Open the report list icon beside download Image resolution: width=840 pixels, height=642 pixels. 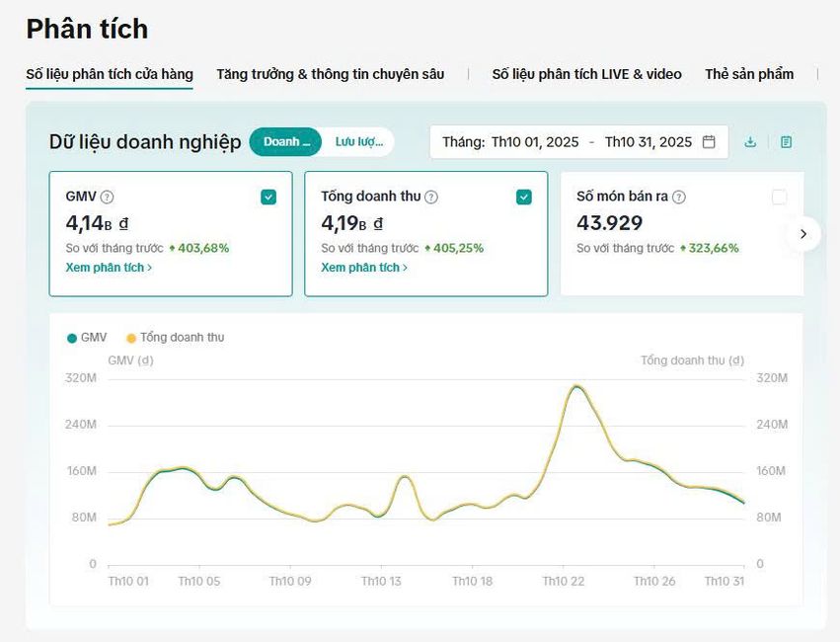click(786, 142)
